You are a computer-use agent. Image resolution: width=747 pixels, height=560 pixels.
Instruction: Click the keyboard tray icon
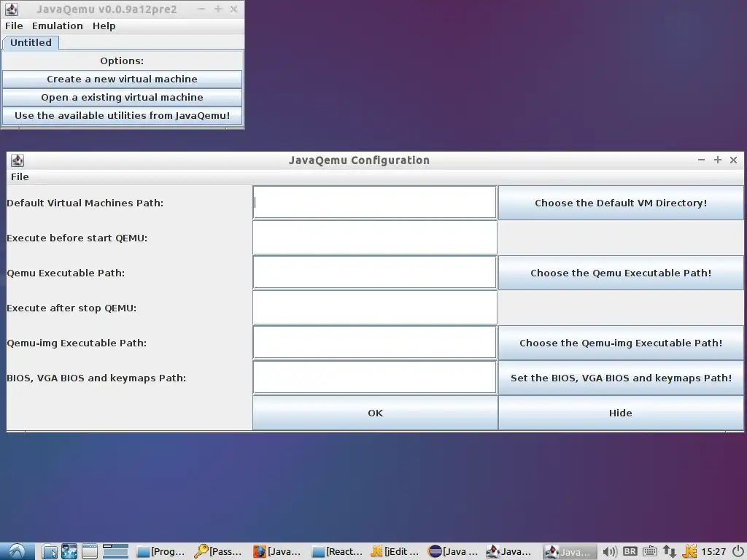pos(650,551)
